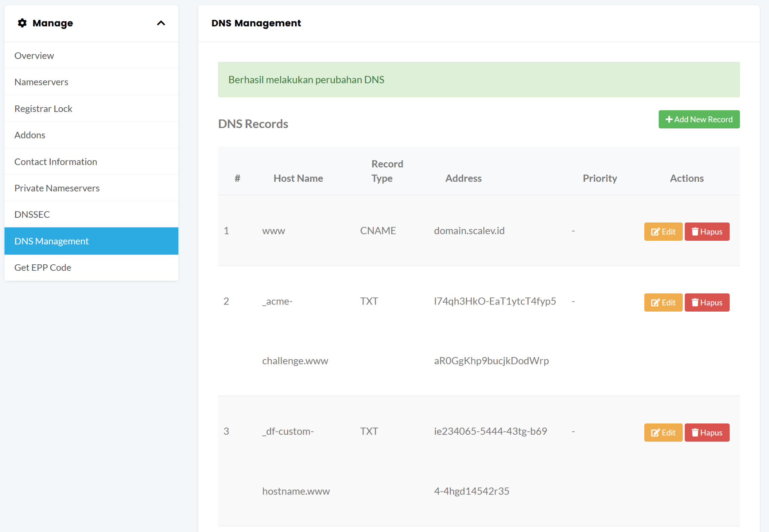Open the Overview menu item

tap(91, 56)
